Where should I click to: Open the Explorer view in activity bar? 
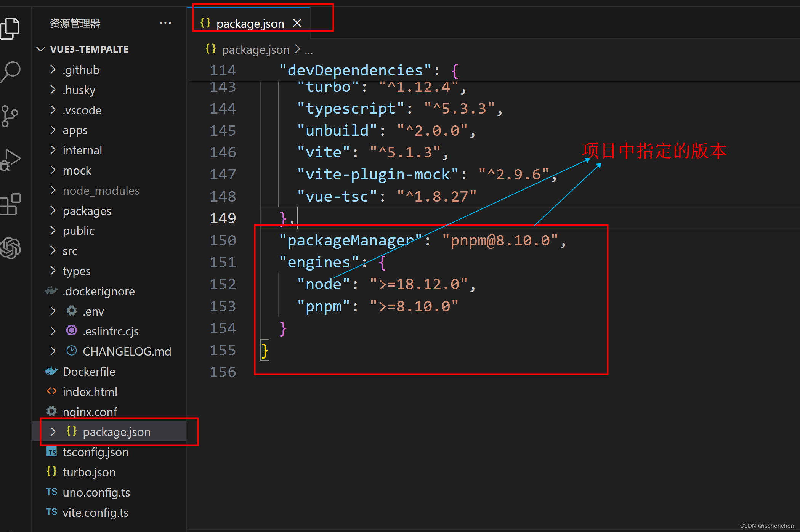[x=10, y=28]
